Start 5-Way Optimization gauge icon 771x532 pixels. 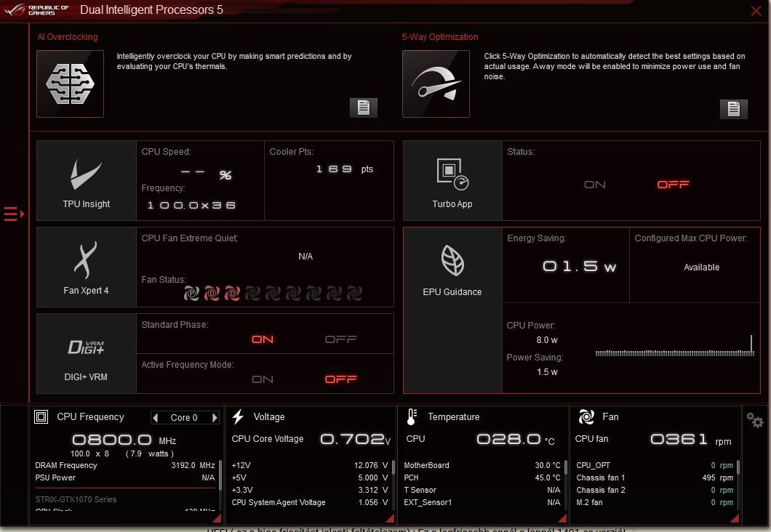pos(436,84)
